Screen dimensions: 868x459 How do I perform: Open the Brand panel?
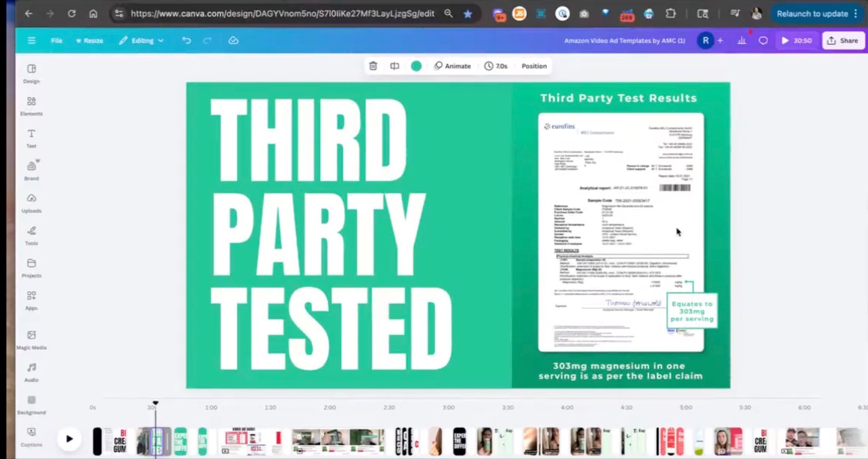click(31, 171)
